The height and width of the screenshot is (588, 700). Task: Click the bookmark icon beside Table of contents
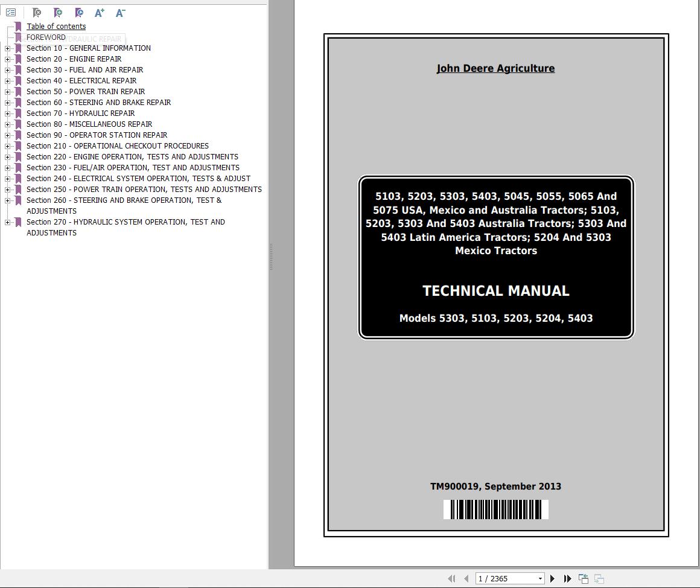click(x=18, y=27)
